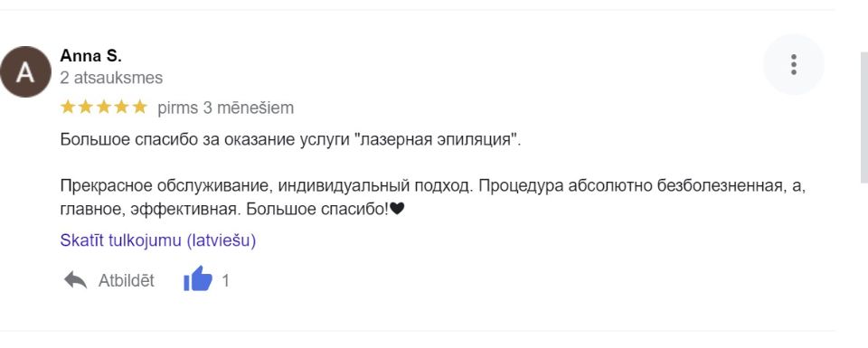
Task: Click the fourth gold star of the rating
Action: click(x=121, y=107)
